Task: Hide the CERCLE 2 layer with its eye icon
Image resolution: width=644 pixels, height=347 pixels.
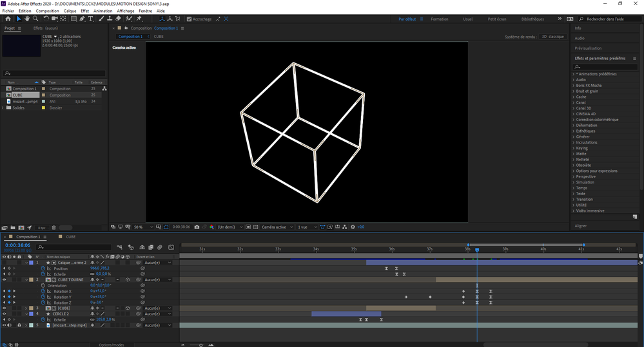Action: [x=5, y=314]
